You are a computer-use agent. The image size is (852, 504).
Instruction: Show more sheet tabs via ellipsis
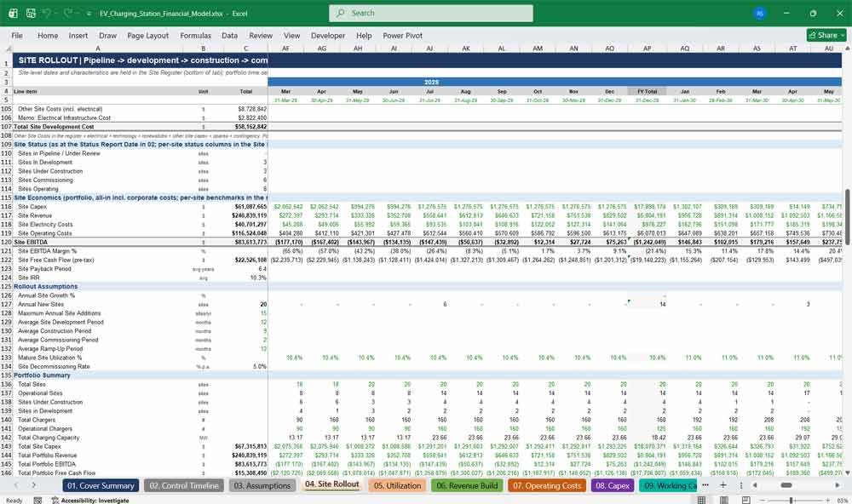point(705,485)
